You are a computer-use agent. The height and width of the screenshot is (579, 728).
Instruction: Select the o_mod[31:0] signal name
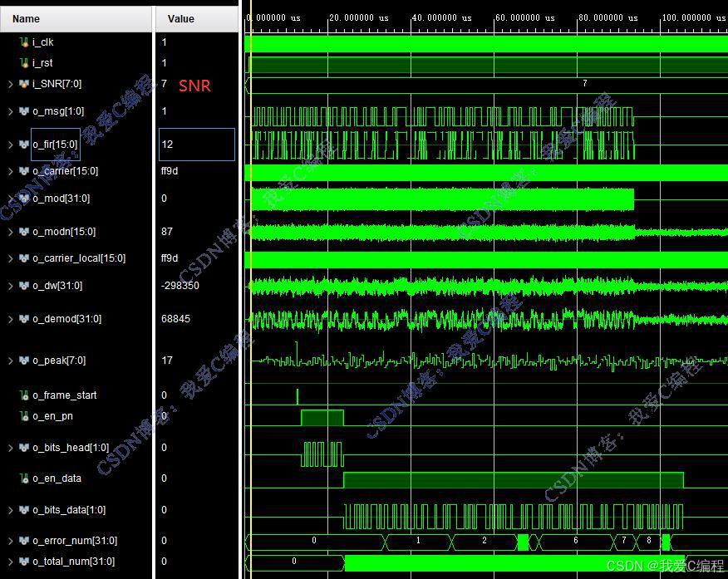[x=61, y=198]
